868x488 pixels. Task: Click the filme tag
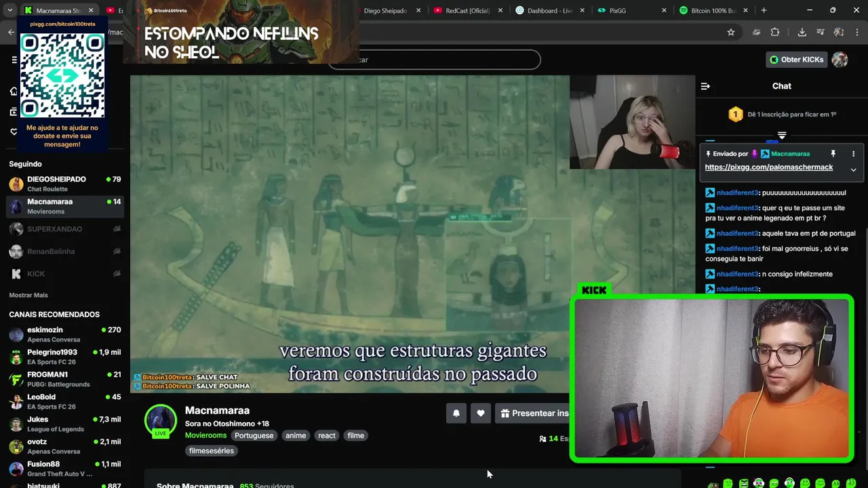pos(356,436)
